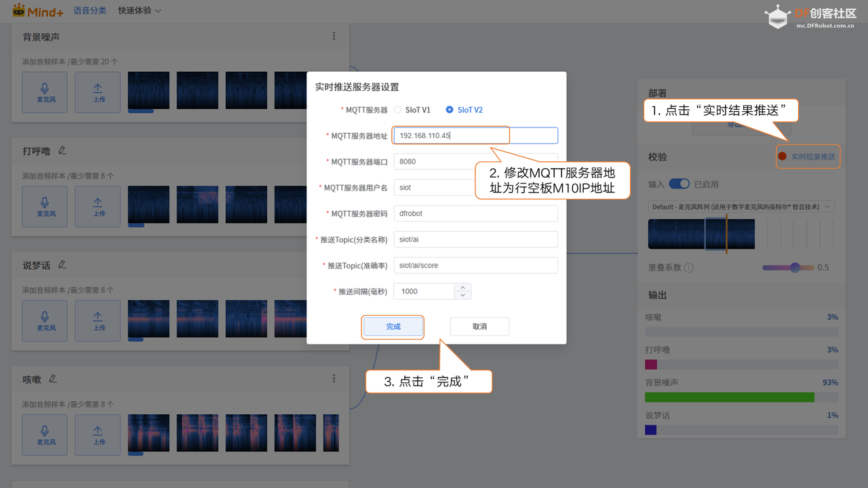
Task: Open the microphone device selection dropdown
Action: 741,205
